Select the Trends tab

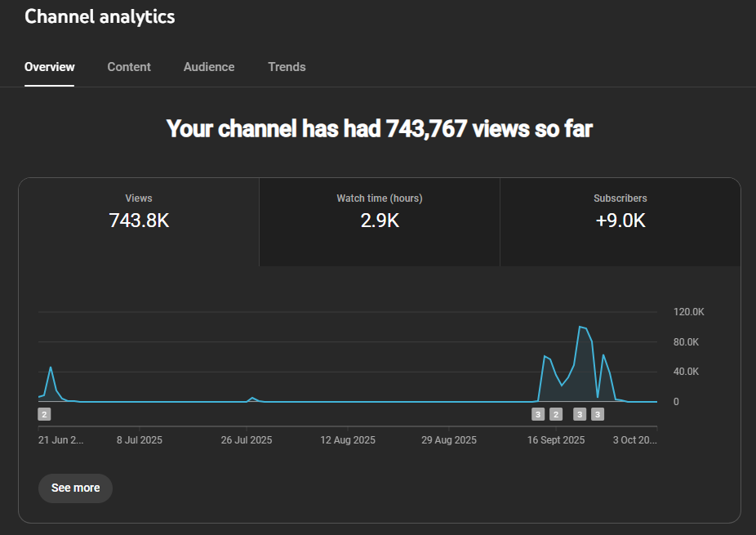(287, 67)
